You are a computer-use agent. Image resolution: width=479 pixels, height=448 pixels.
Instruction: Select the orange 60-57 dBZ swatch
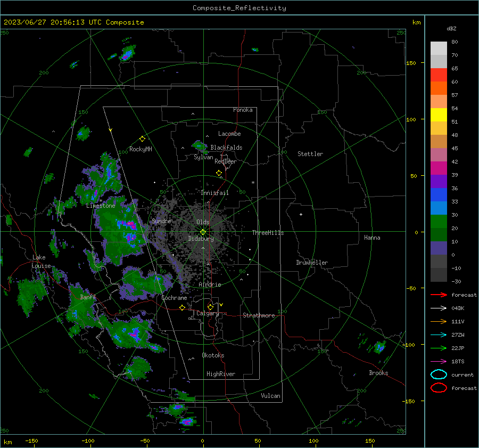click(439, 88)
